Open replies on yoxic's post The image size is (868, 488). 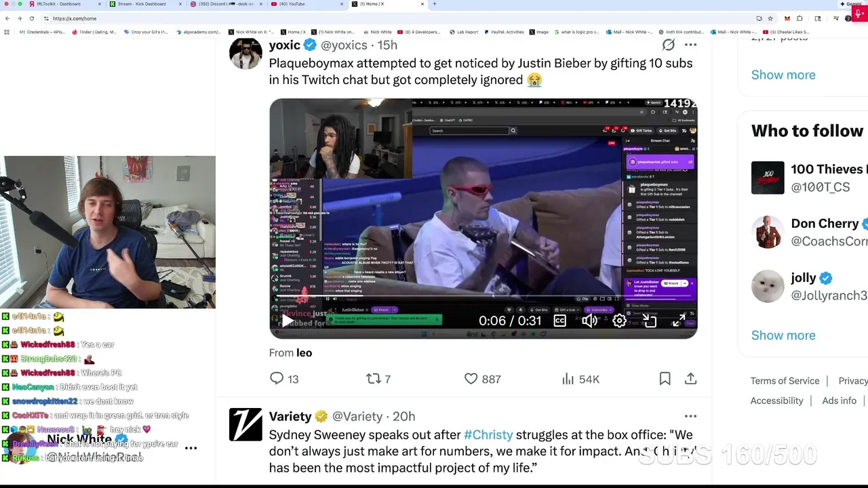[285, 379]
